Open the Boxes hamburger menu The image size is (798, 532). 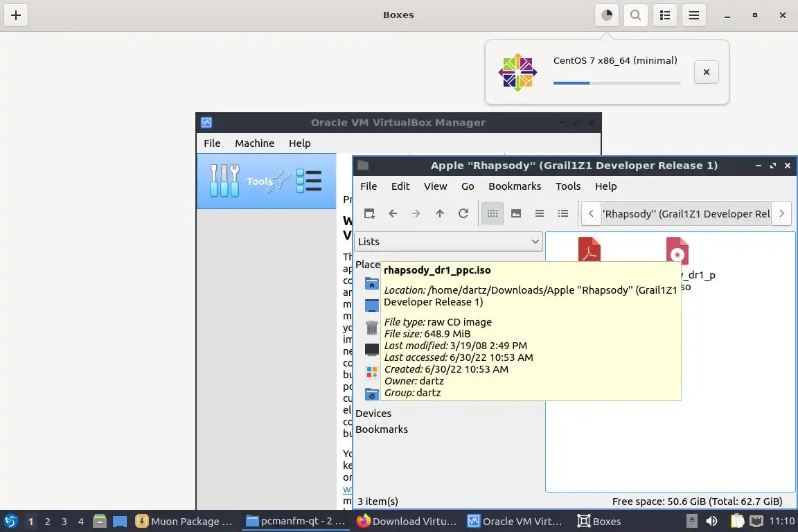tap(693, 15)
